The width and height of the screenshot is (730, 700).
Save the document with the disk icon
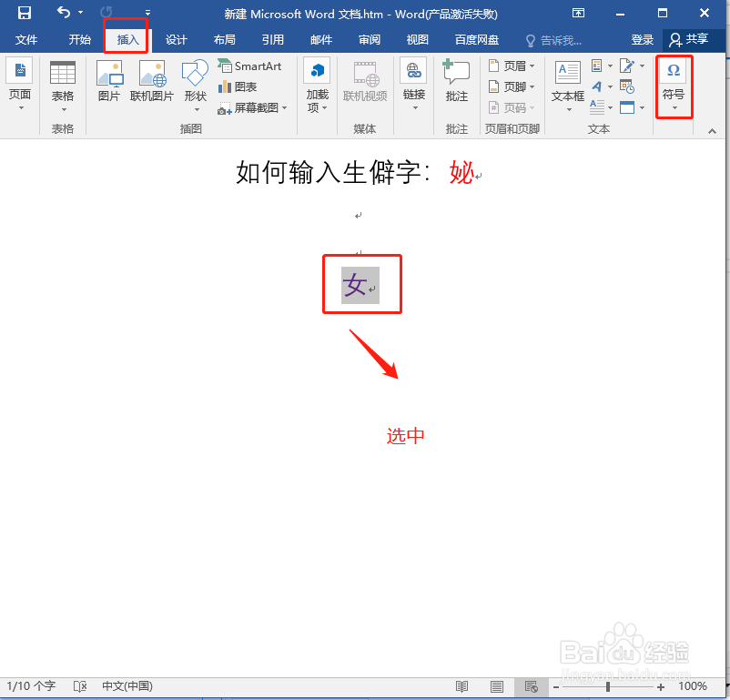pyautogui.click(x=25, y=13)
